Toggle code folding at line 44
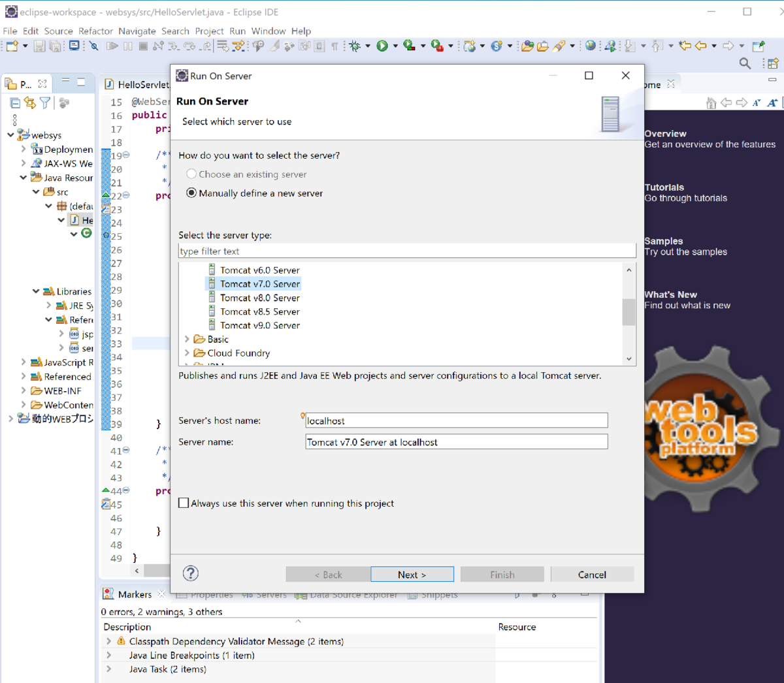The image size is (784, 683). (126, 490)
